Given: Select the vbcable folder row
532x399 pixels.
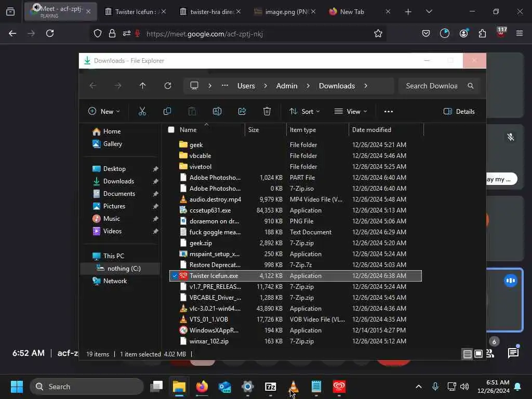Looking at the screenshot, I should (x=295, y=156).
